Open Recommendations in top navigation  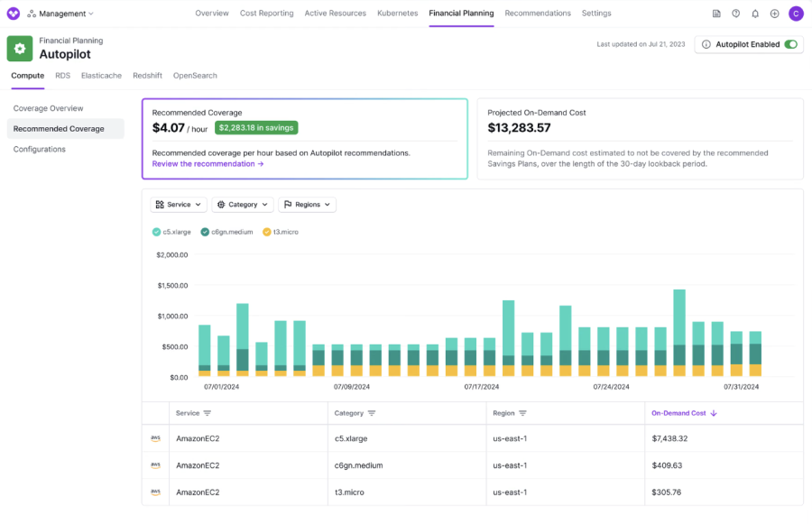tap(538, 14)
